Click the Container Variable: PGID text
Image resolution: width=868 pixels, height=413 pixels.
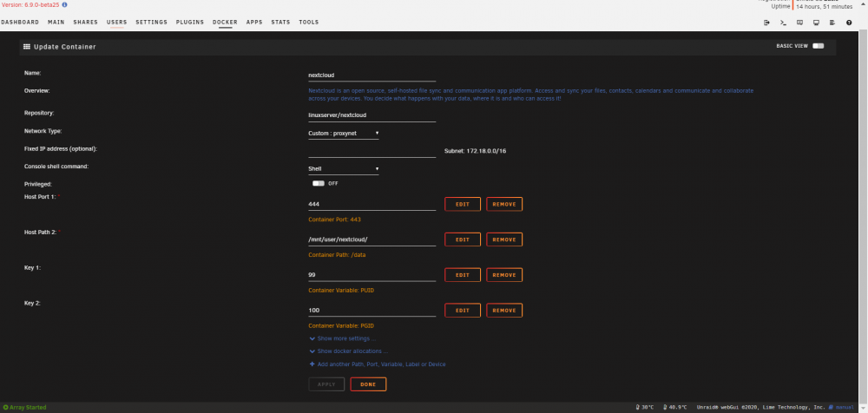pos(341,325)
